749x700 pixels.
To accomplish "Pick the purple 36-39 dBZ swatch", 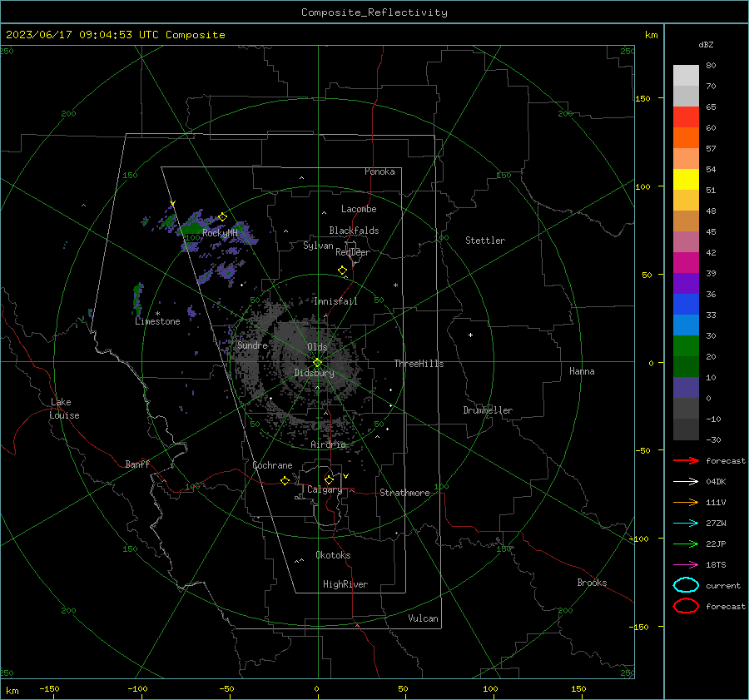I will pos(686,283).
